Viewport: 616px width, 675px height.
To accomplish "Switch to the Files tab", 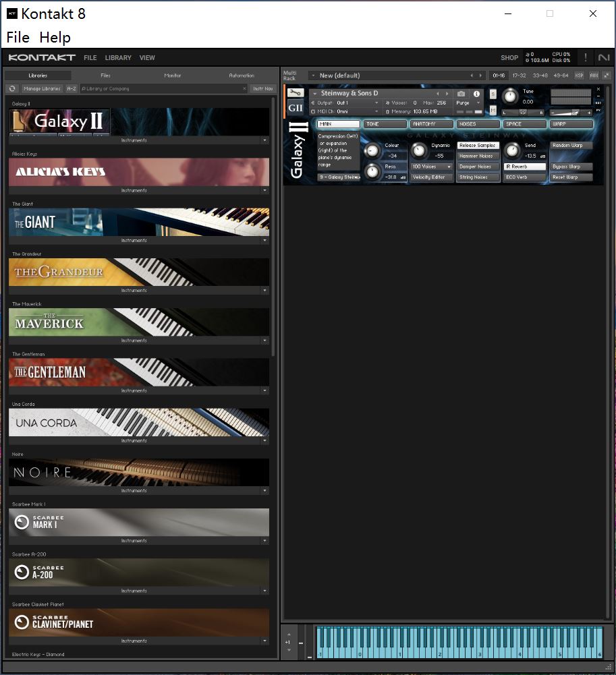I will 105,76.
